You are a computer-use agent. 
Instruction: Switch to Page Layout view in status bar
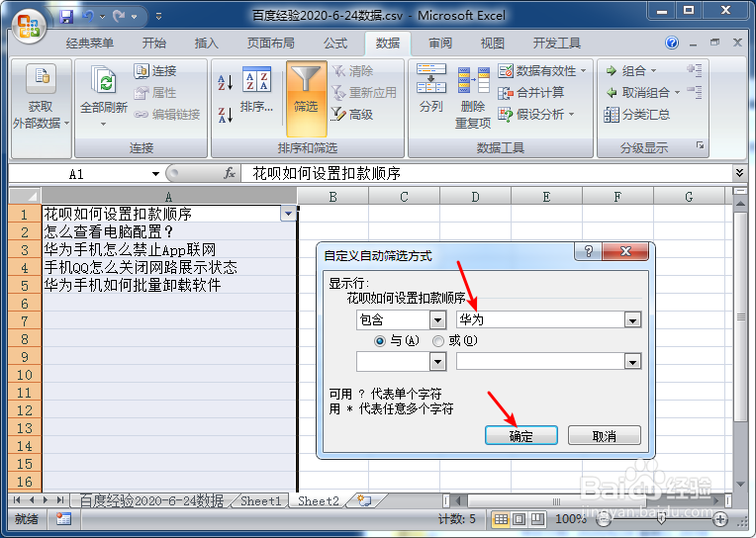pos(519,519)
